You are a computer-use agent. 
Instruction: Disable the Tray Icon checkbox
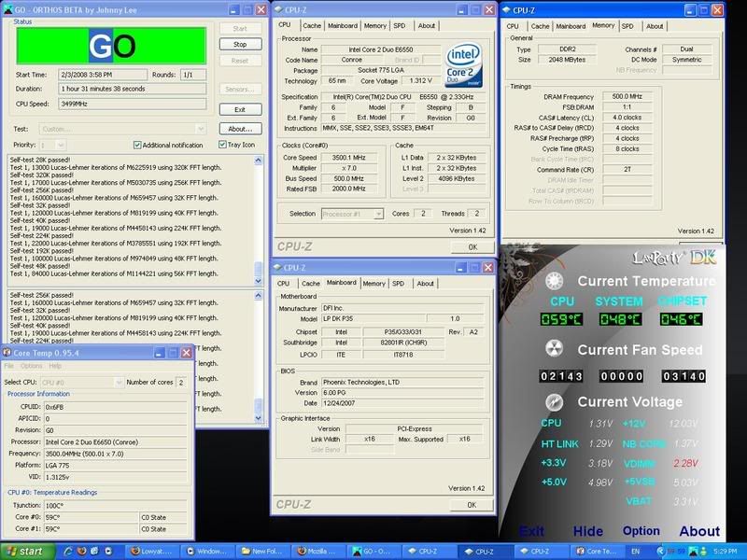pyautogui.click(x=222, y=146)
